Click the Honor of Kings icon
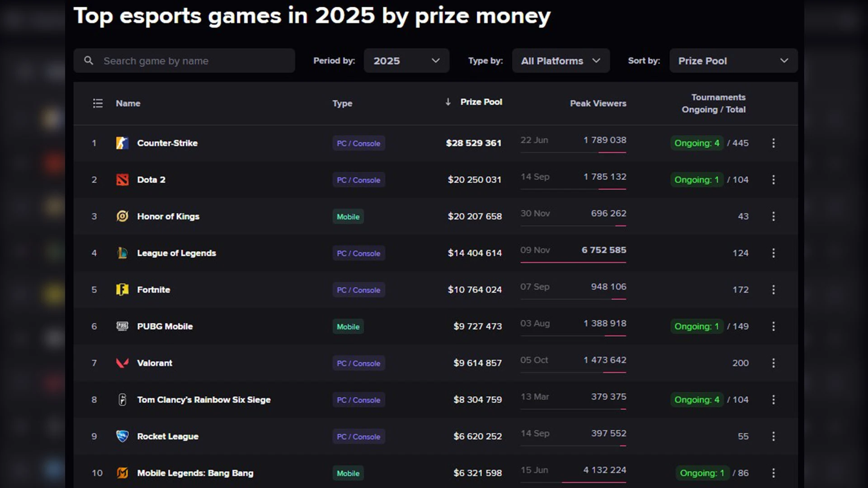This screenshot has height=488, width=868. coord(122,216)
